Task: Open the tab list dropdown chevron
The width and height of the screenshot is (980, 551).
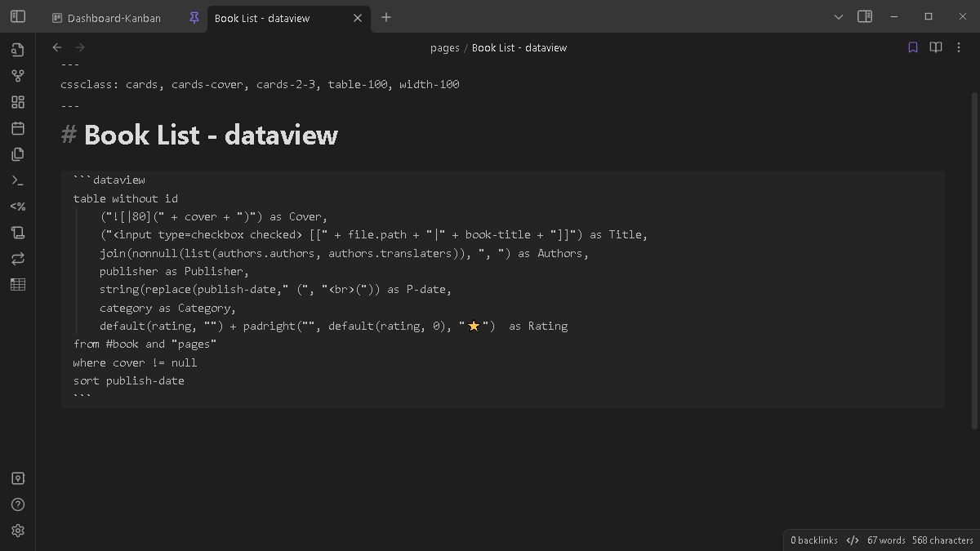Action: tap(839, 16)
